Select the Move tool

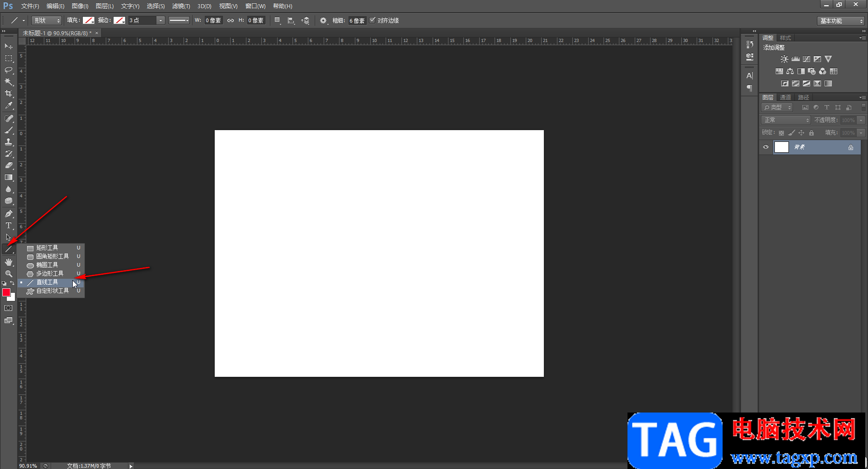(9, 47)
